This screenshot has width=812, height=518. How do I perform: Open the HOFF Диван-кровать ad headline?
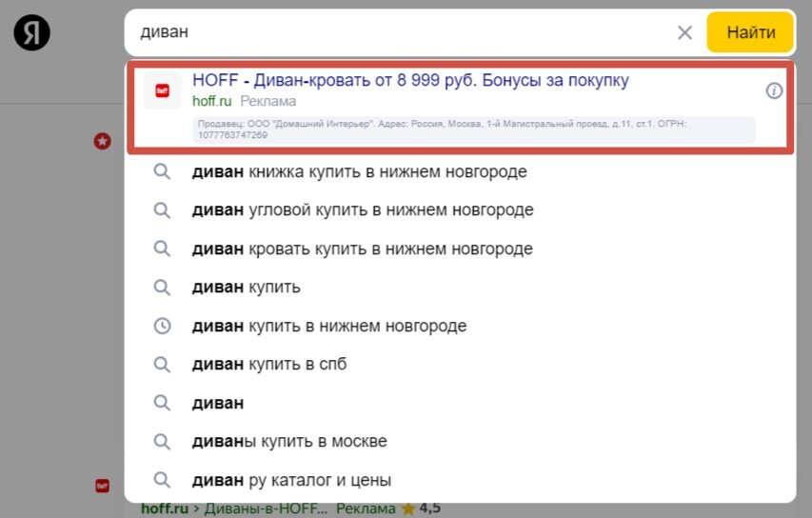[410, 80]
